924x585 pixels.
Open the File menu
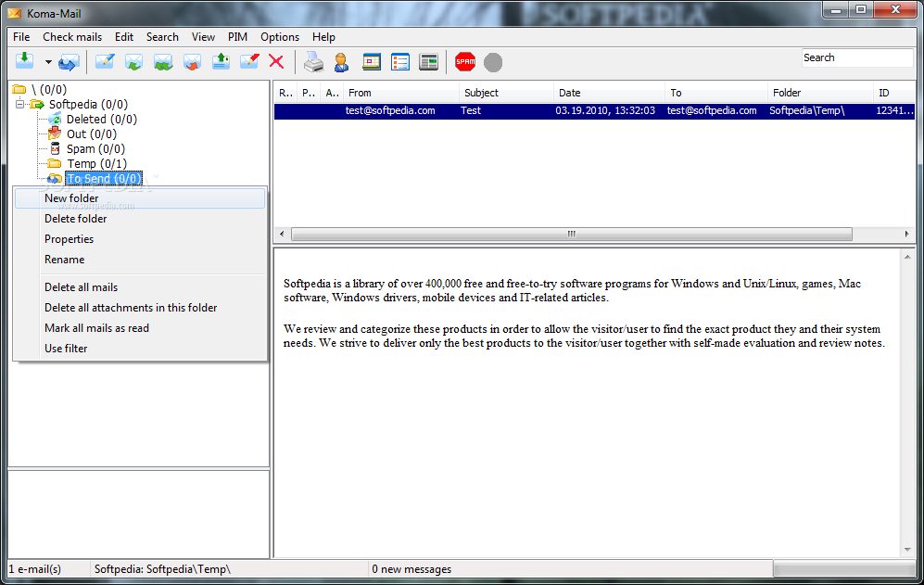(x=21, y=36)
